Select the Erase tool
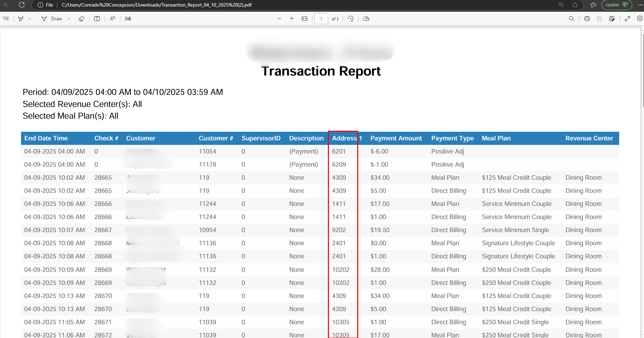Image resolution: width=644 pixels, height=338 pixels. 81,19
